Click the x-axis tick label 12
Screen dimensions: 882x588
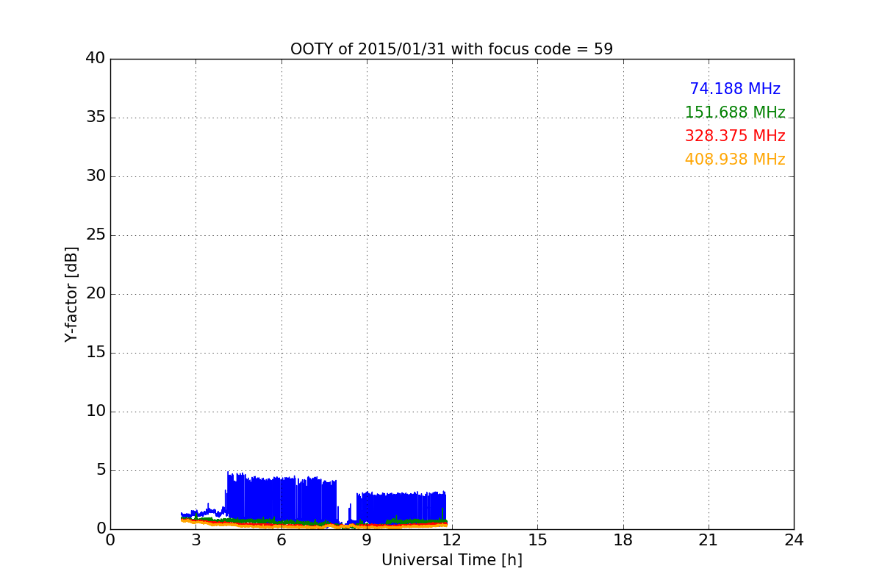pos(452,540)
